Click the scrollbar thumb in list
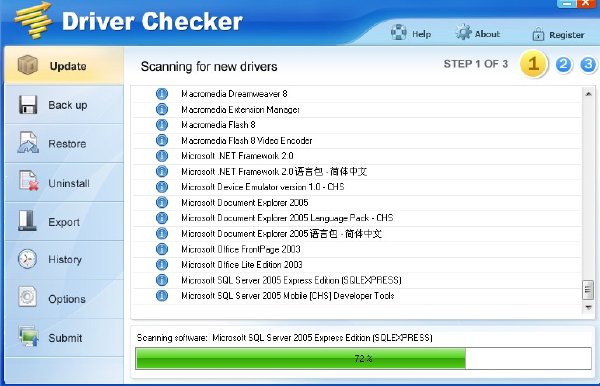600x386 pixels. pyautogui.click(x=588, y=290)
